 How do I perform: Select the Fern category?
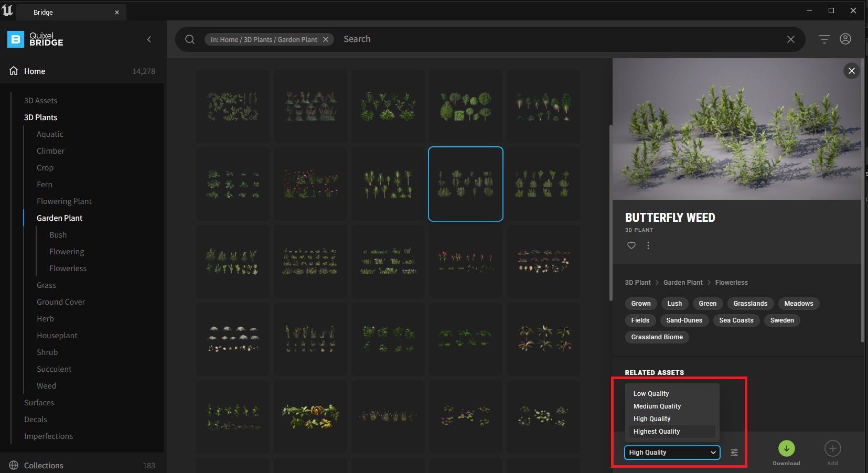(x=45, y=185)
